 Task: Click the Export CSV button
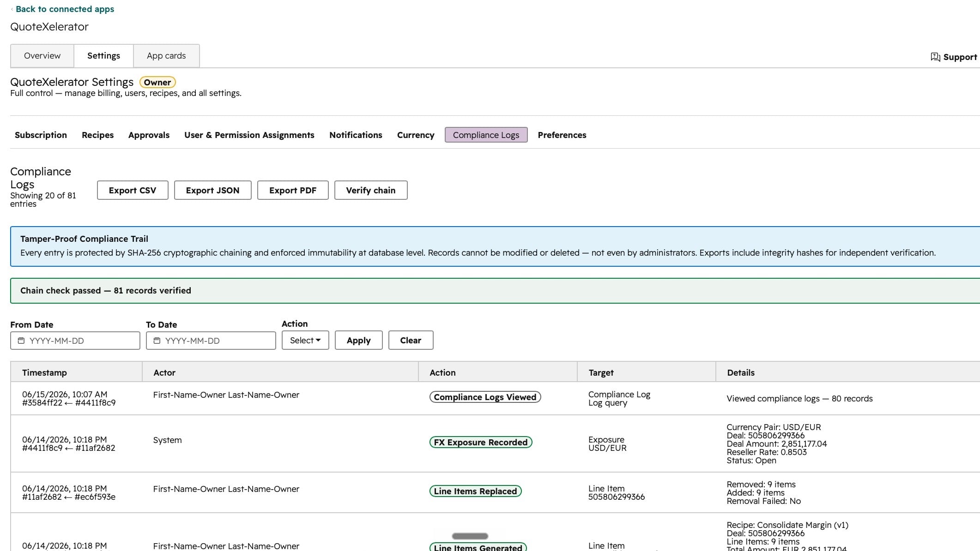coord(133,190)
